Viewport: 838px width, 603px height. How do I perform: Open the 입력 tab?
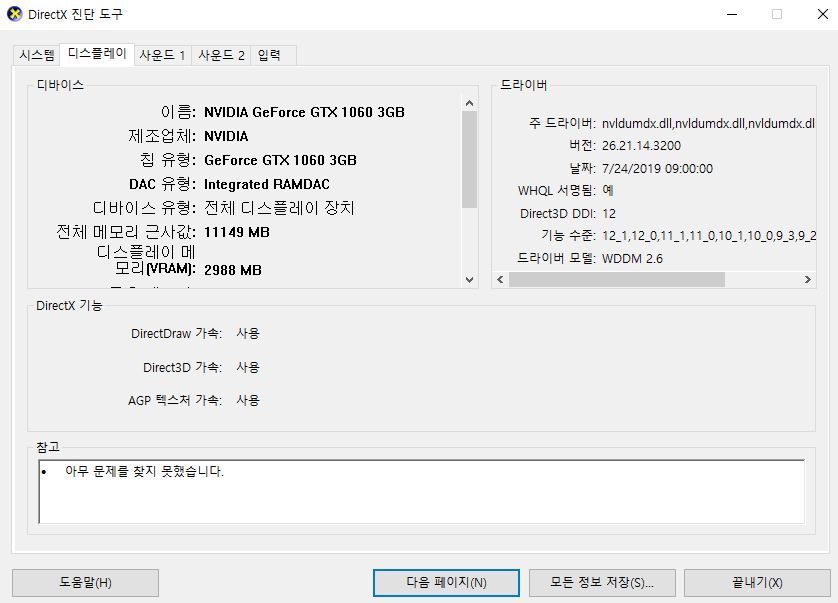[270, 55]
